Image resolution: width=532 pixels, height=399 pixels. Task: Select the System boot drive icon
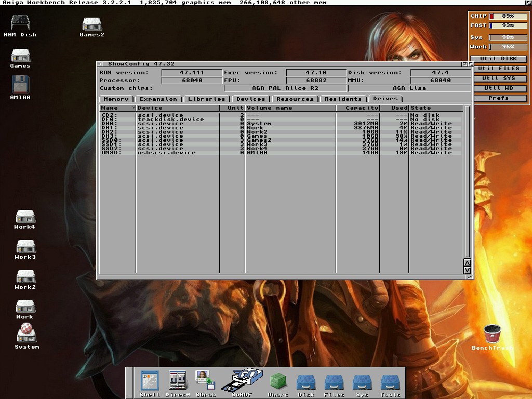[27, 336]
